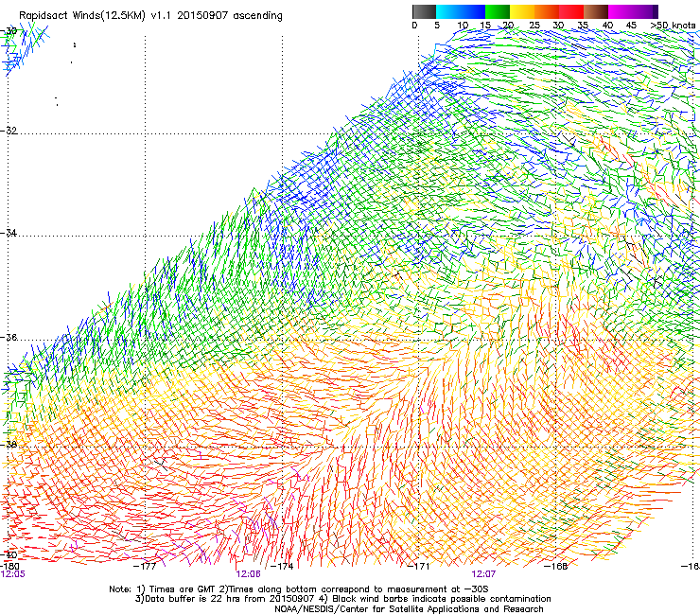
Task: Click the gray 0-5 knots color swatch
Action: (x=424, y=11)
